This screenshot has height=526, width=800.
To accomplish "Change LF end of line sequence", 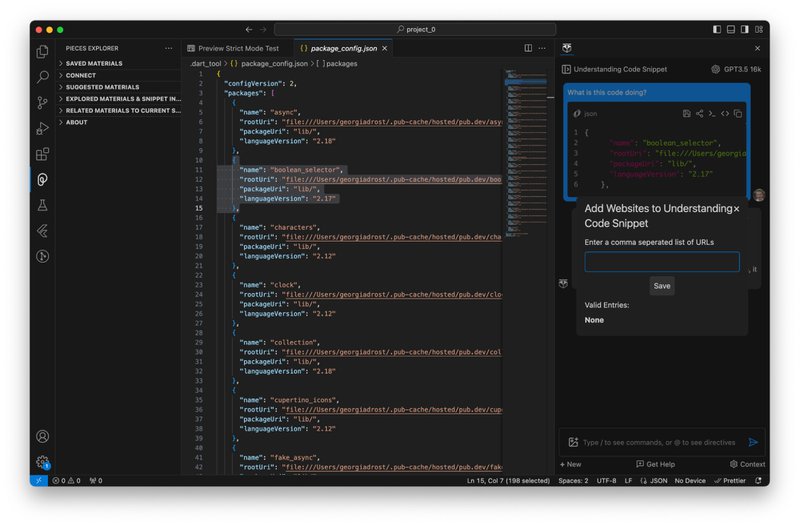I will point(628,481).
